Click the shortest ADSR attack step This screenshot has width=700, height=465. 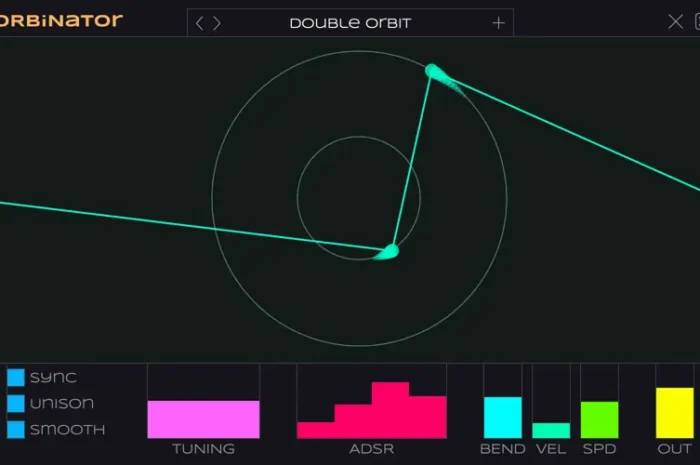[x=316, y=430]
